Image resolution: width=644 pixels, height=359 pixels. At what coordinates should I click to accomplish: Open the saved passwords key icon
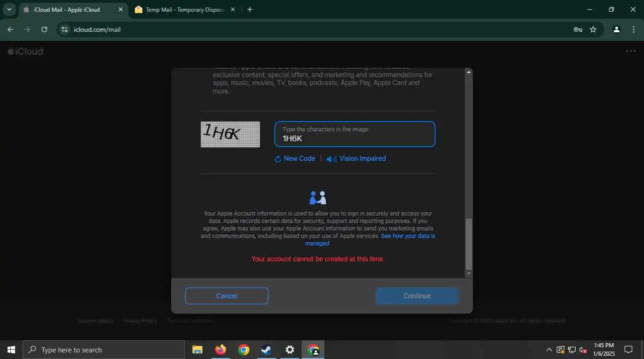pyautogui.click(x=578, y=29)
